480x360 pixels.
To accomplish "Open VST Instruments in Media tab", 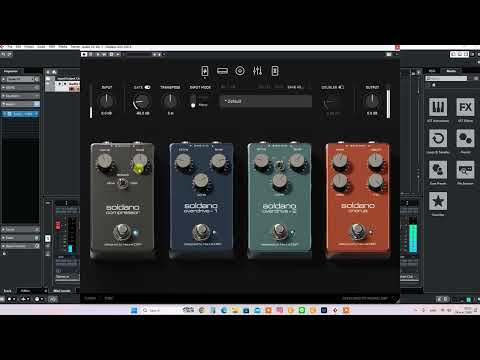I will point(438,107).
